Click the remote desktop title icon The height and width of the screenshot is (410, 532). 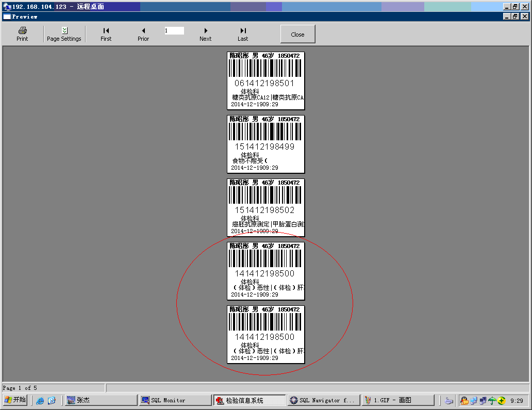tap(7, 7)
